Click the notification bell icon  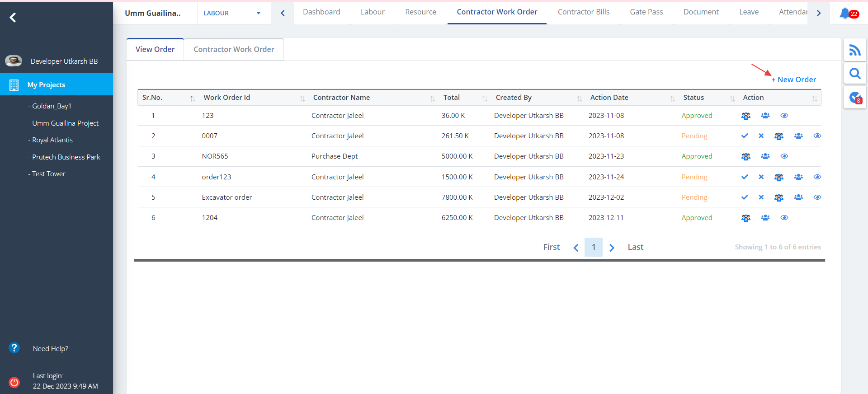pyautogui.click(x=844, y=13)
